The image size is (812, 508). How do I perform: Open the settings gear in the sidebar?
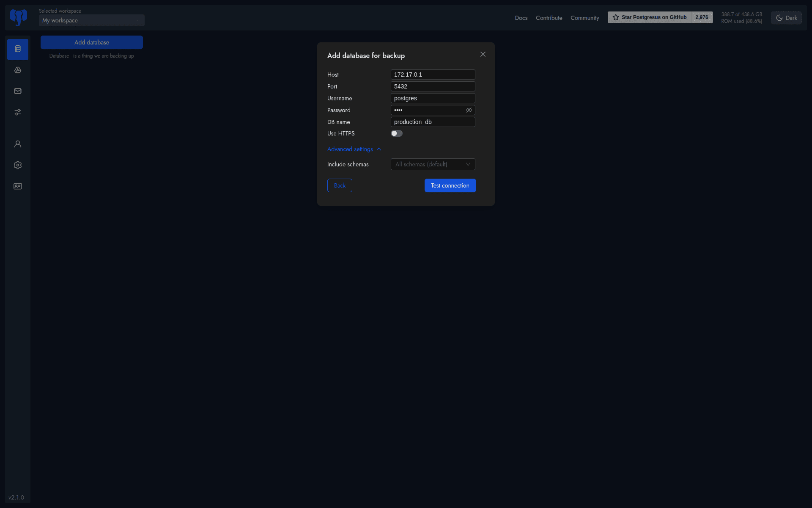click(17, 165)
